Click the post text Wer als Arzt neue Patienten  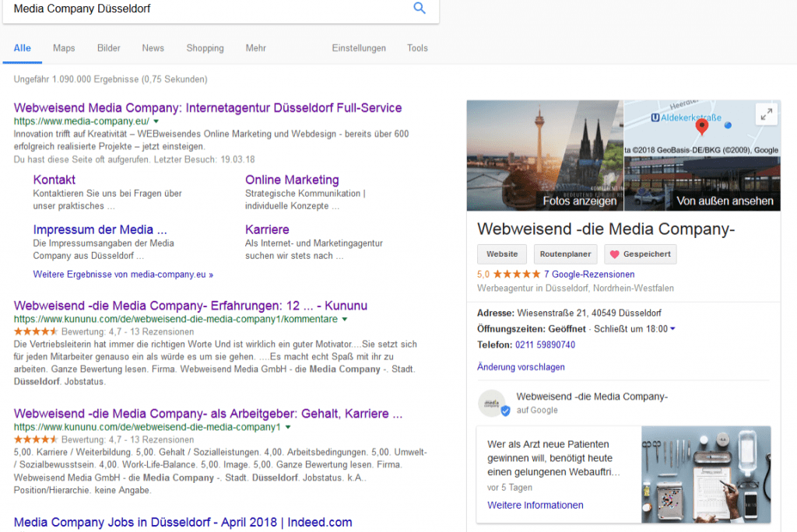point(553,458)
